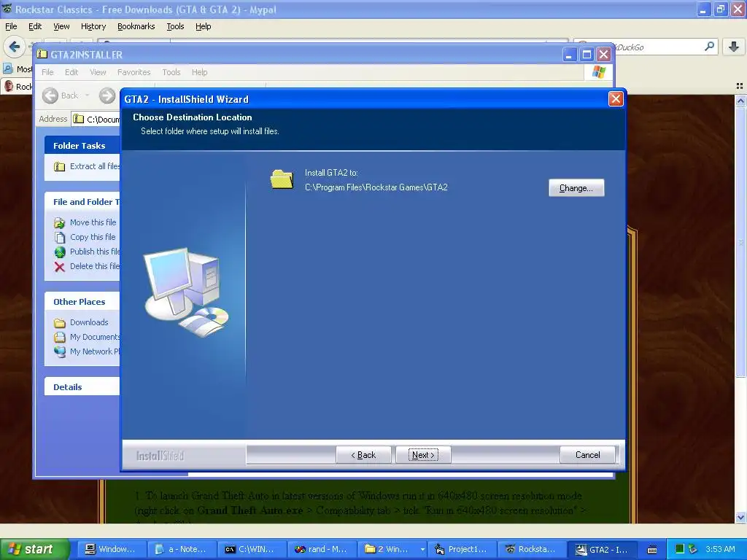Click the 3:53 AM clock
This screenshot has width=747, height=560.
pyautogui.click(x=720, y=549)
